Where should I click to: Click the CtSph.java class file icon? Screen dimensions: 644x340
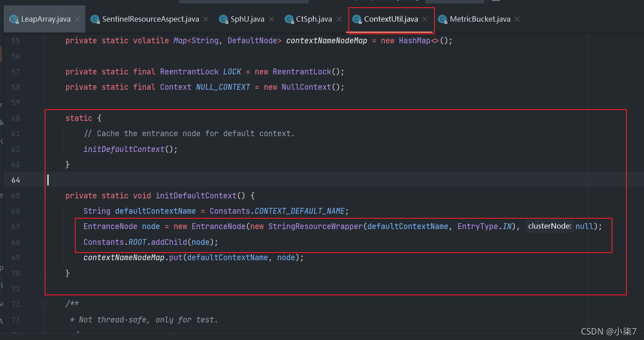click(289, 19)
